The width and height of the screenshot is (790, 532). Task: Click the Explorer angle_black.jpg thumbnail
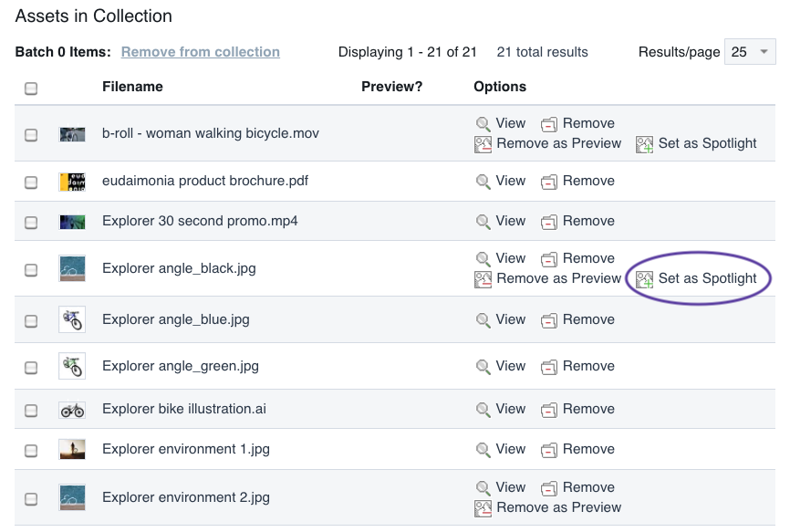(x=72, y=268)
